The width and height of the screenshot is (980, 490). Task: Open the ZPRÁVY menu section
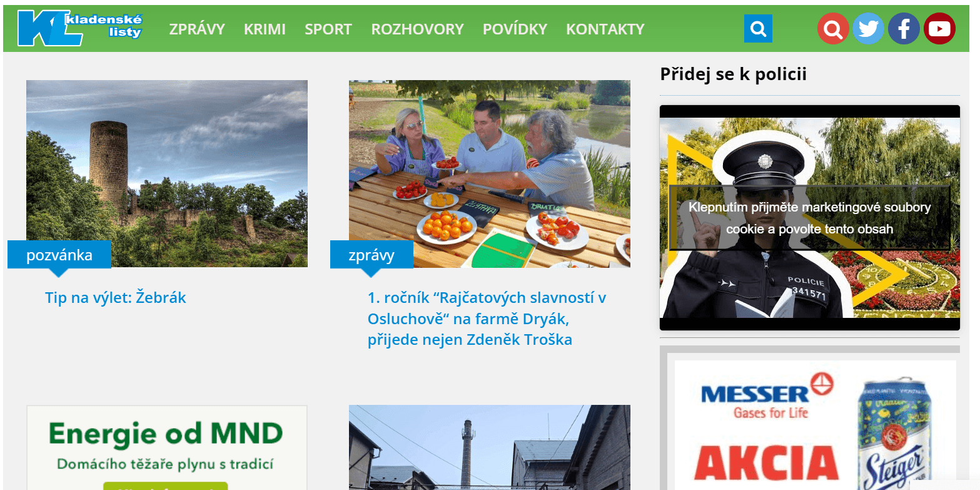coord(197,29)
